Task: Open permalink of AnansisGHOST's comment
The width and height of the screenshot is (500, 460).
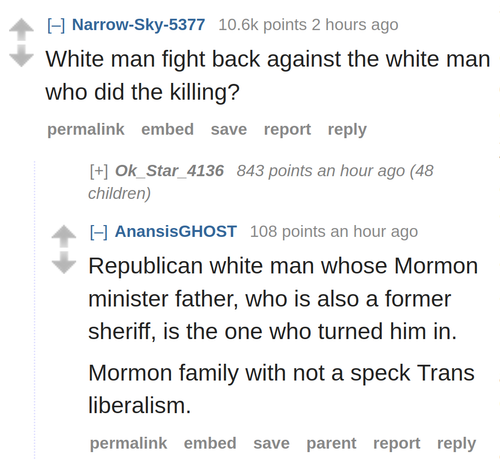Action: 128,443
